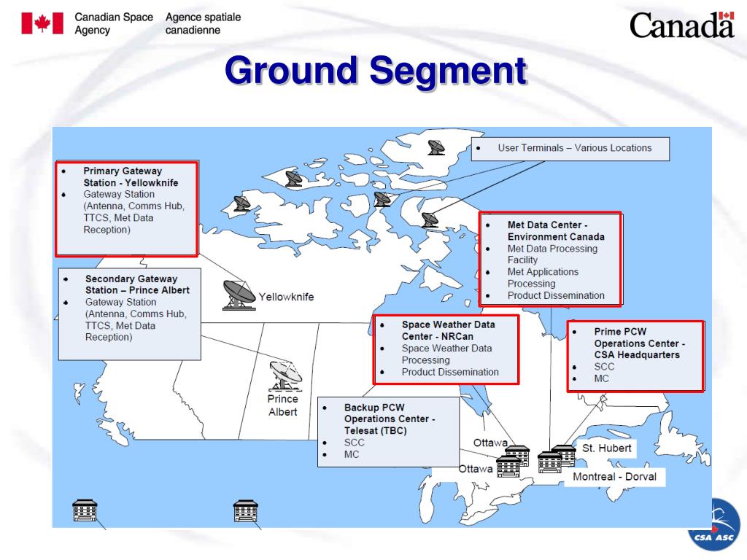Click the Yellowknife map label
Screen dimensions: 747x560
[286, 297]
